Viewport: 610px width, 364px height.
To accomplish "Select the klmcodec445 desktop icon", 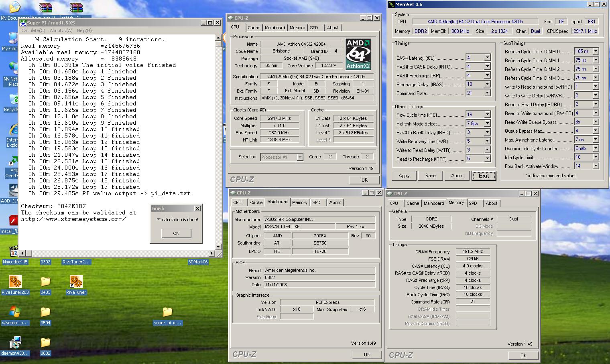I will pyautogui.click(x=15, y=251).
